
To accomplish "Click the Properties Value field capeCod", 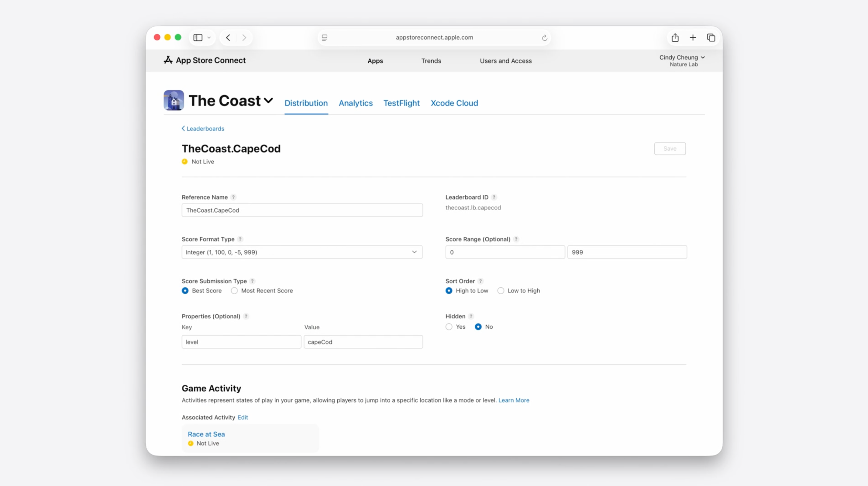I will (363, 342).
